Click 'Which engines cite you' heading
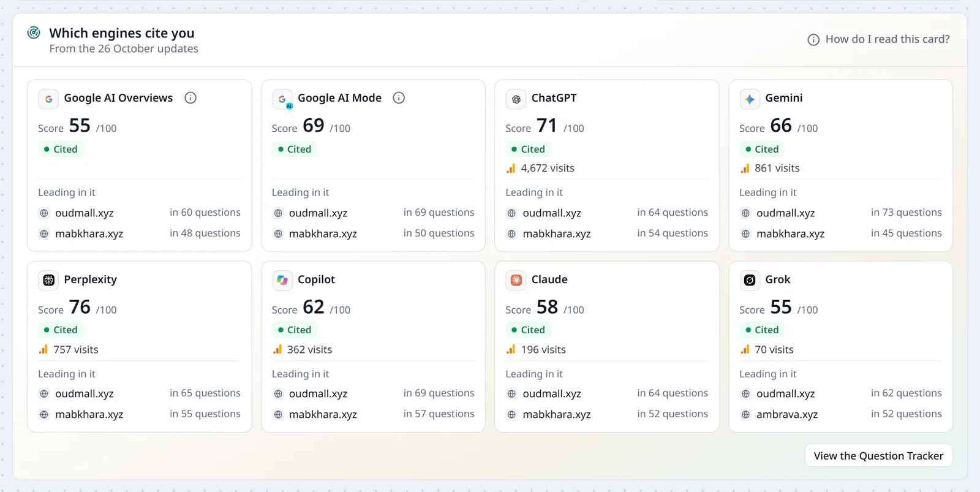 122,33
